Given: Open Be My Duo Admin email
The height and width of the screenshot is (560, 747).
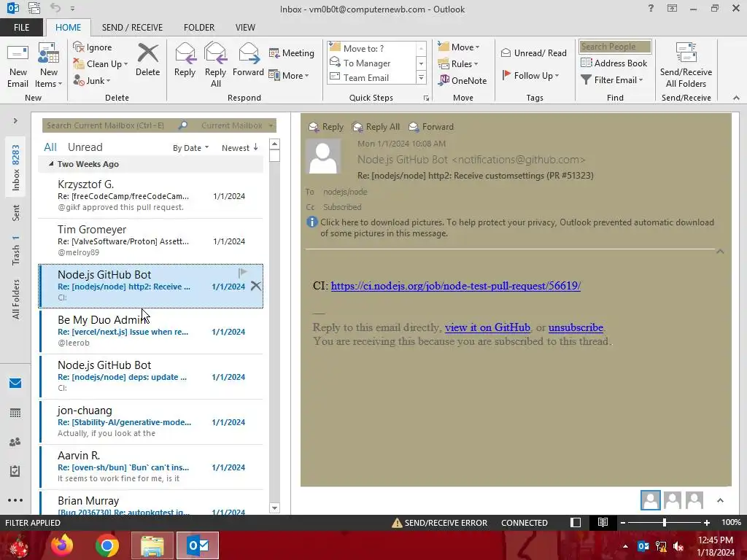Looking at the screenshot, I should pyautogui.click(x=150, y=331).
